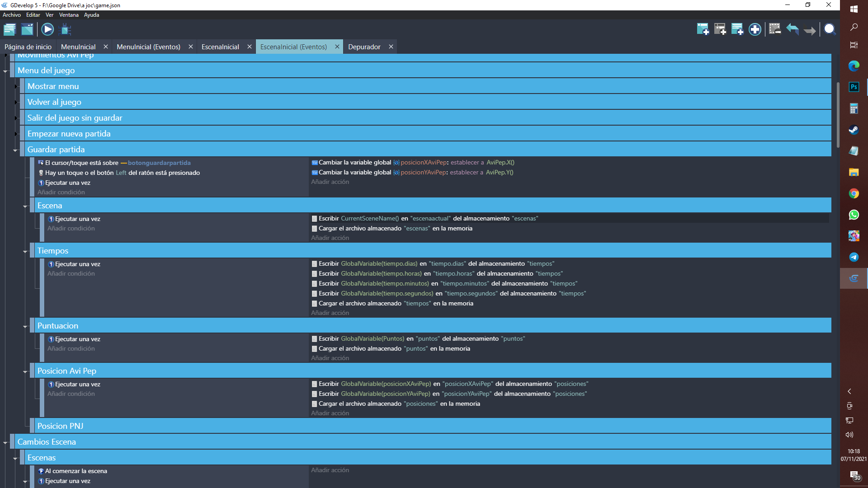This screenshot has height=488, width=868.
Task: Add a sub-event to the selected event
Action: click(x=720, y=30)
